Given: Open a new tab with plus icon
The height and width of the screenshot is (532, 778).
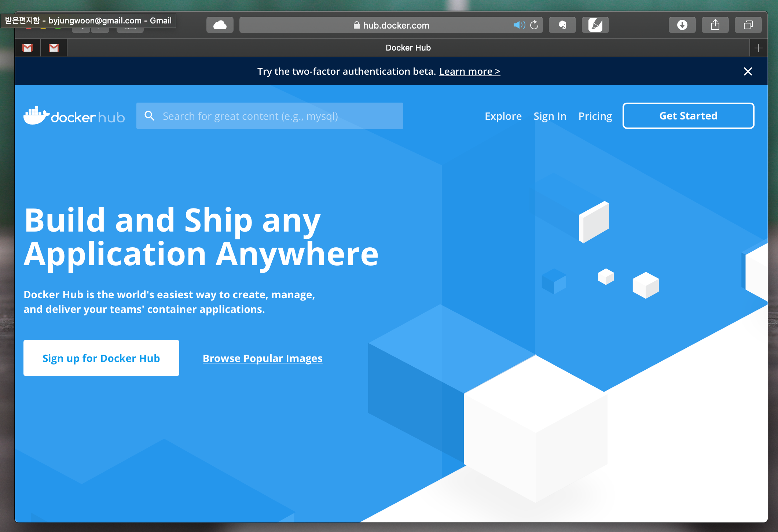Looking at the screenshot, I should point(759,48).
